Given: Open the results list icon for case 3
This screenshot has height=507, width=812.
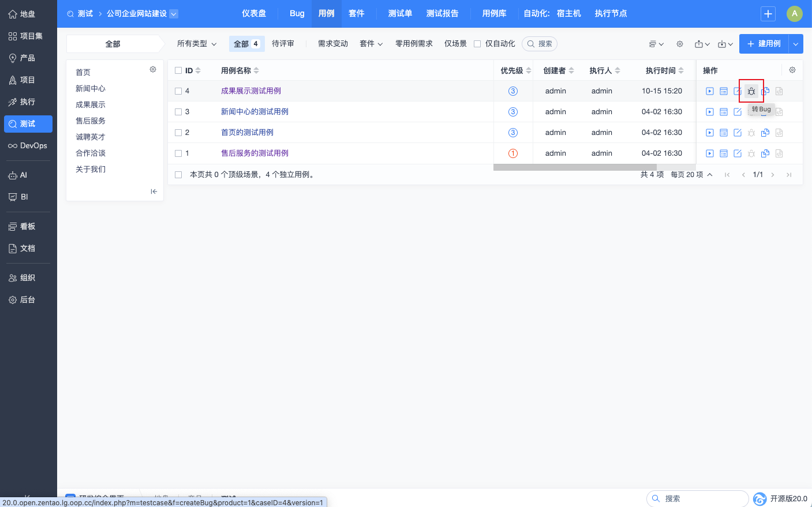Looking at the screenshot, I should tap(723, 112).
